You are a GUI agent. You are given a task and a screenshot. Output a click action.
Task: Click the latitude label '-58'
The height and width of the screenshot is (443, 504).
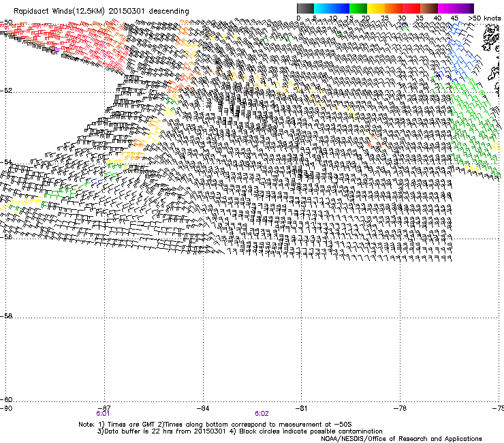coord(6,316)
